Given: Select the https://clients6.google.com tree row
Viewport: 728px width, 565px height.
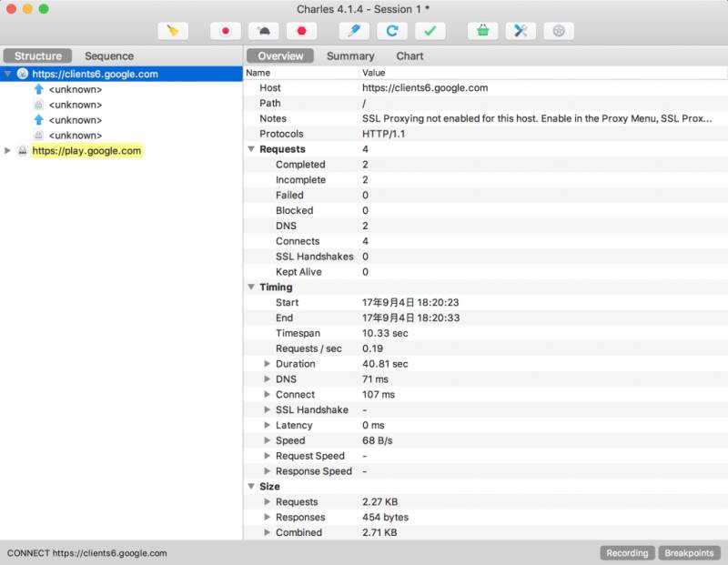Looking at the screenshot, I should click(121, 74).
